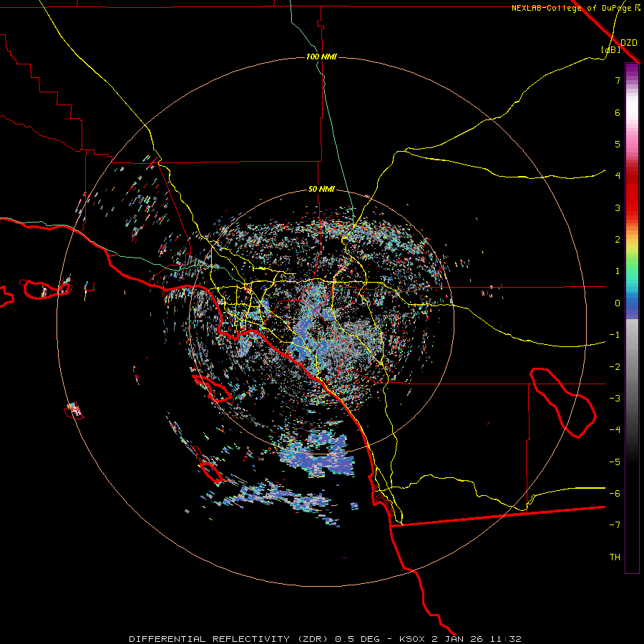Viewport: 644px width, 644px height.
Task: Click the TH threshold label on scale
Action: coord(615,557)
